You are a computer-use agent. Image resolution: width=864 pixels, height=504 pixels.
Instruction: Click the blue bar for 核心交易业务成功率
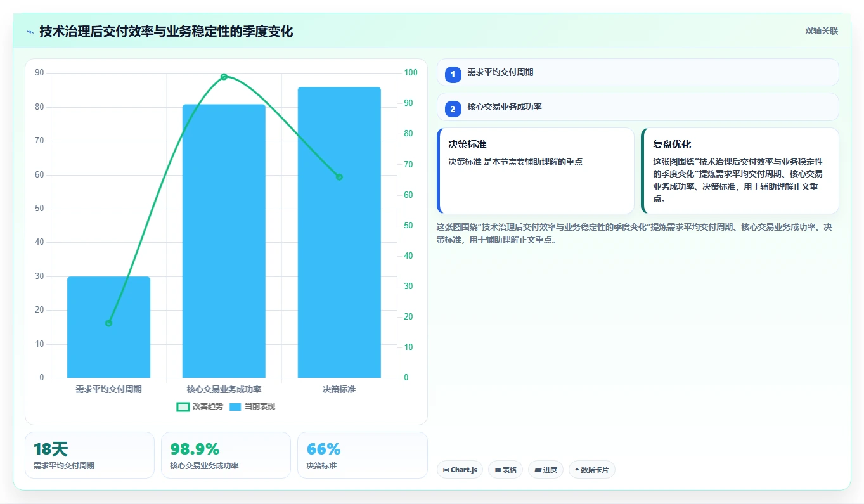(224, 241)
